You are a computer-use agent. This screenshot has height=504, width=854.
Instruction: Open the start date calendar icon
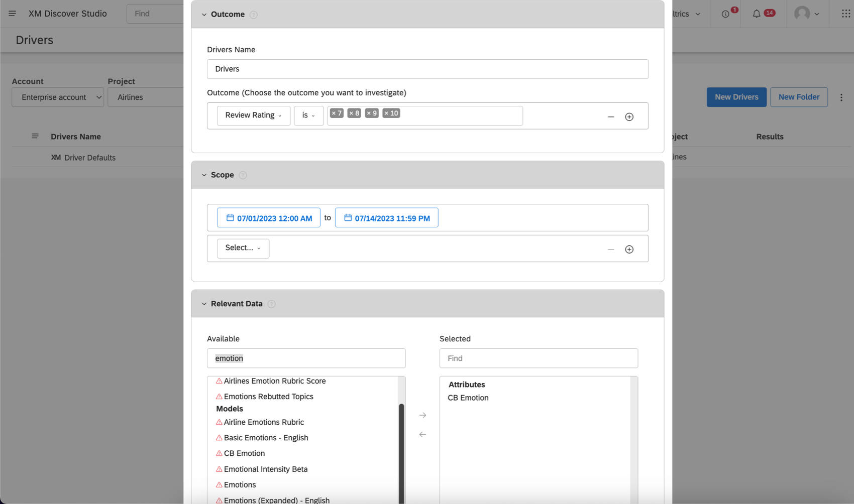231,217
